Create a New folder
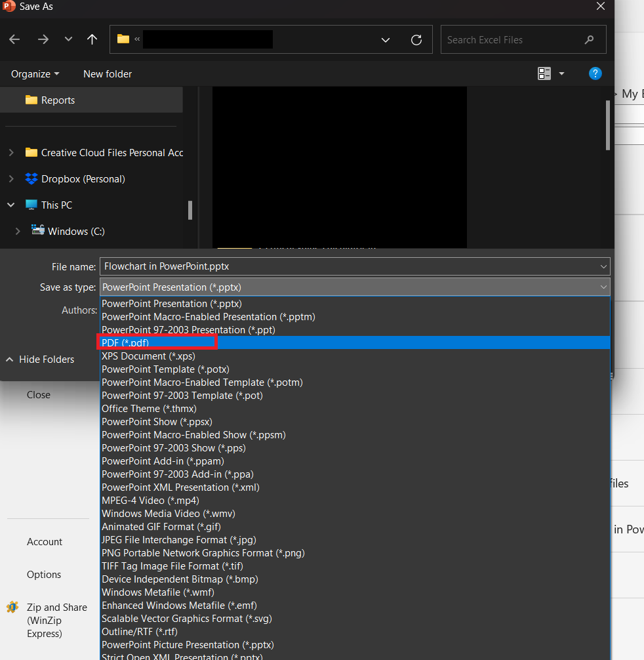The image size is (644, 660). pos(108,74)
